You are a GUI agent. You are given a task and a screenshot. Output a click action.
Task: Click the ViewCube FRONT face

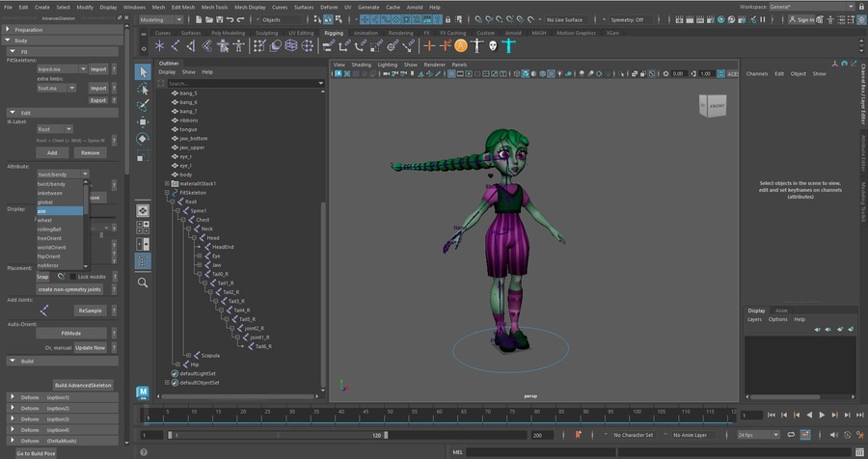[x=719, y=108]
